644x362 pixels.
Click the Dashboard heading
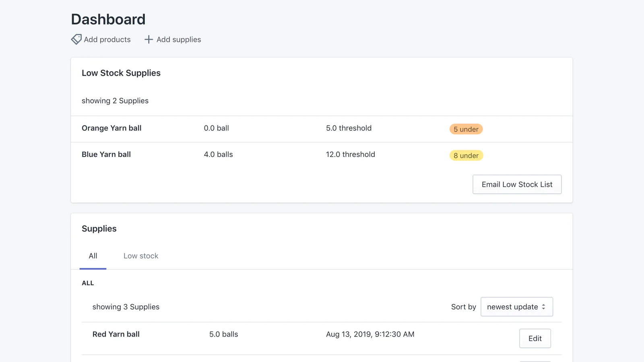pyautogui.click(x=108, y=19)
